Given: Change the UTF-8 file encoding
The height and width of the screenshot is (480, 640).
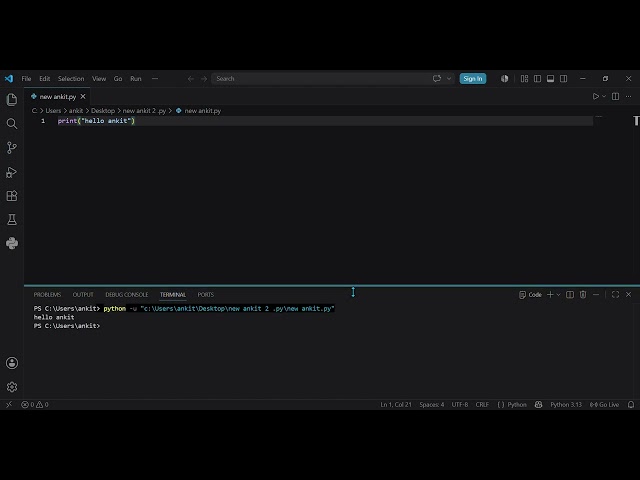Looking at the screenshot, I should pos(460,404).
